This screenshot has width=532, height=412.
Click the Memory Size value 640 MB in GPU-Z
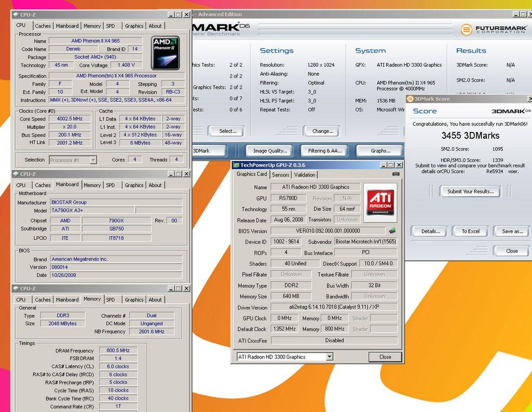(x=291, y=296)
